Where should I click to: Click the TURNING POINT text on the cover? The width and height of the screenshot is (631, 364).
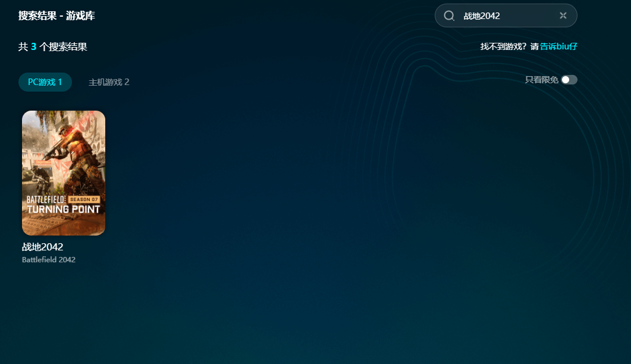coord(64,209)
